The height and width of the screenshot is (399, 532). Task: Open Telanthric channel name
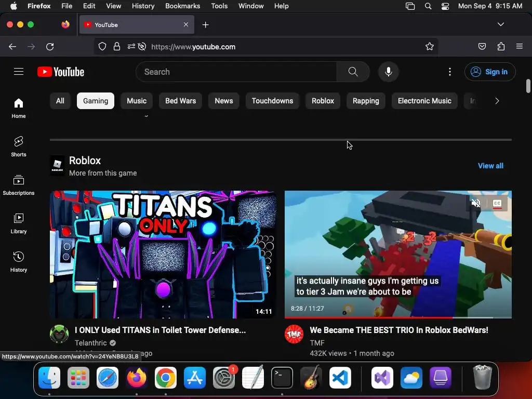[x=90, y=343]
